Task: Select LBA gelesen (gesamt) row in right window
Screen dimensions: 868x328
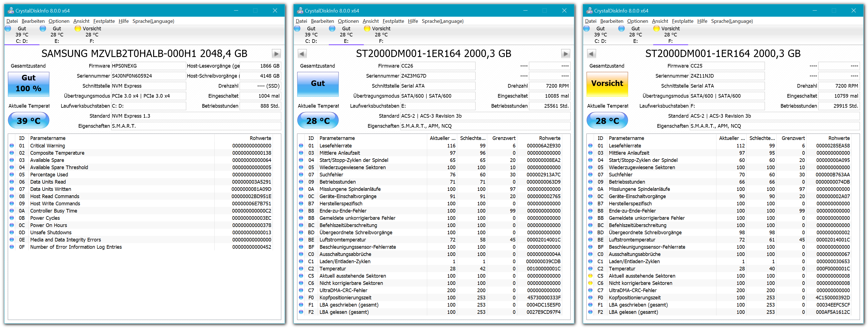Action: click(x=719, y=312)
